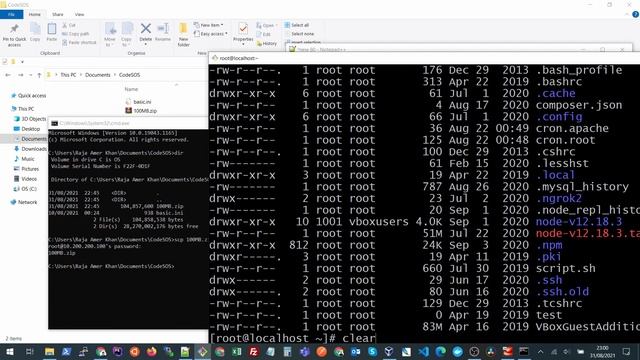Open Explorer help question mark icon

pos(635,14)
